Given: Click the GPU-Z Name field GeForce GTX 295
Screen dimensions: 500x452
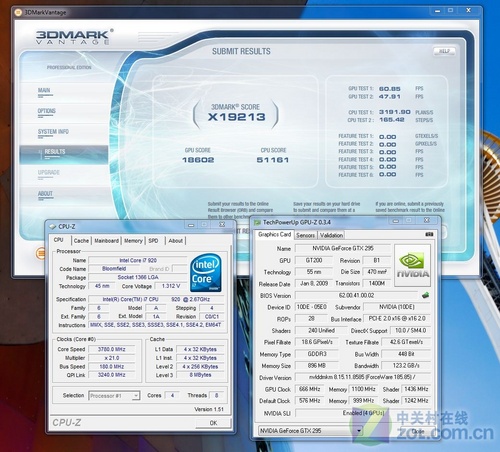Looking at the screenshot, I should 343,248.
